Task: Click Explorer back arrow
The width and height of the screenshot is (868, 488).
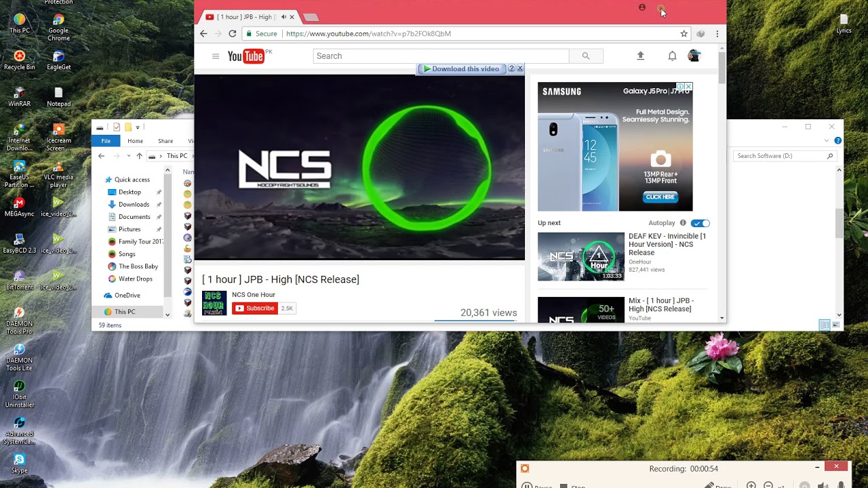Action: click(x=101, y=156)
